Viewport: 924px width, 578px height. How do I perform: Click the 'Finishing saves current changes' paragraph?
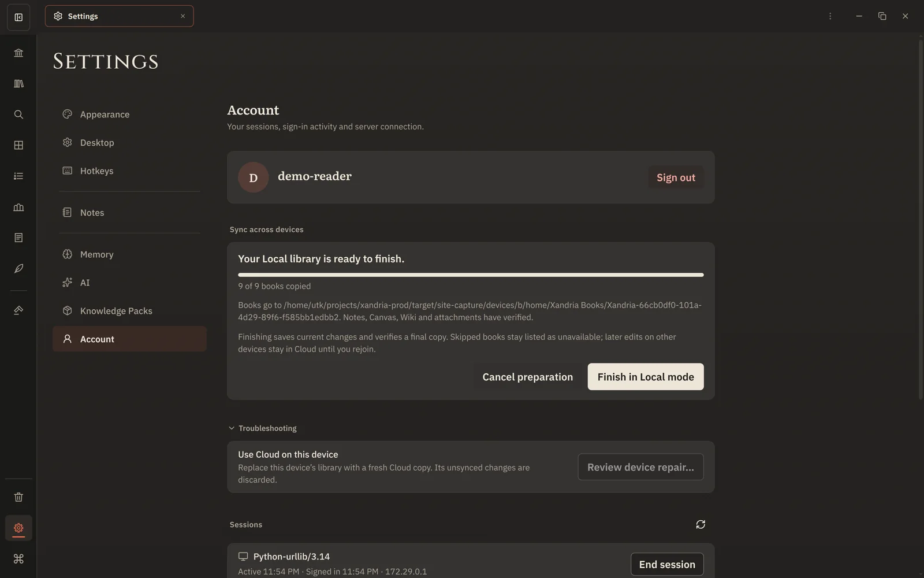coord(457,343)
